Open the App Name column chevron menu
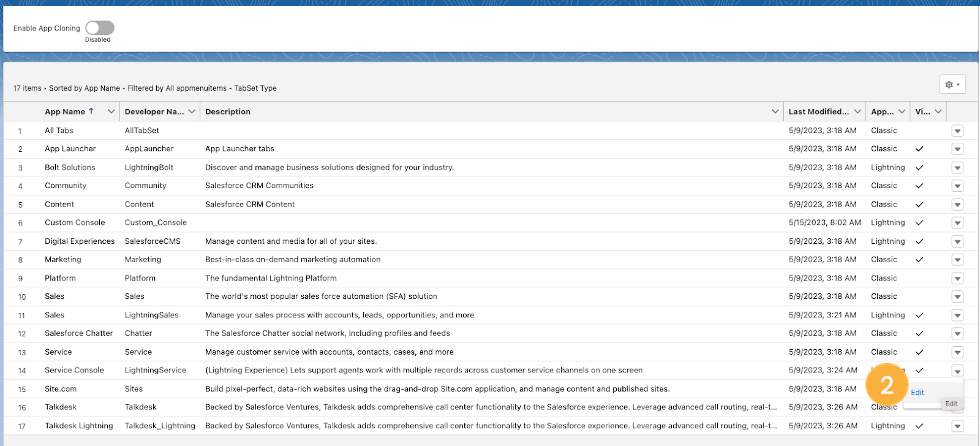Viewport: 980px width, 446px height. tap(111, 112)
